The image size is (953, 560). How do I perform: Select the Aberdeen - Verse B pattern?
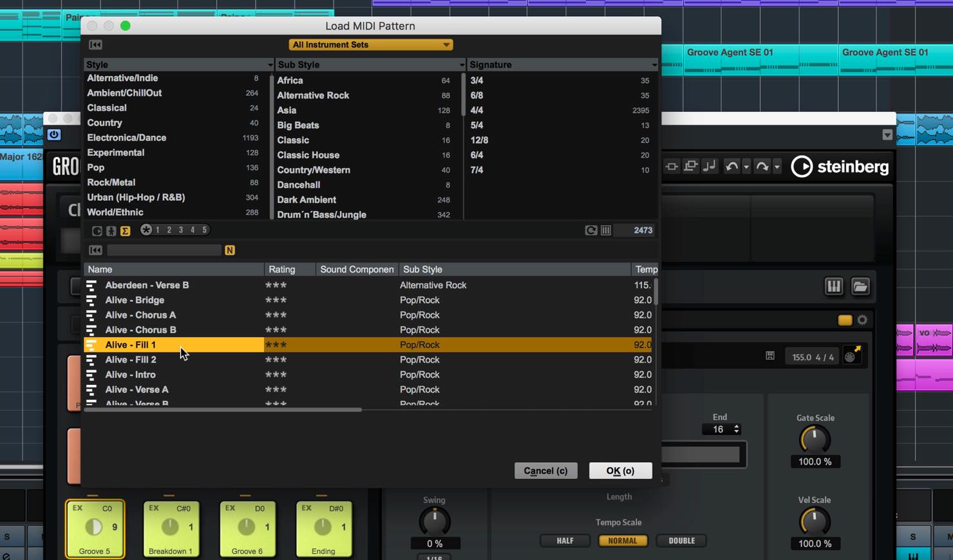368,285
